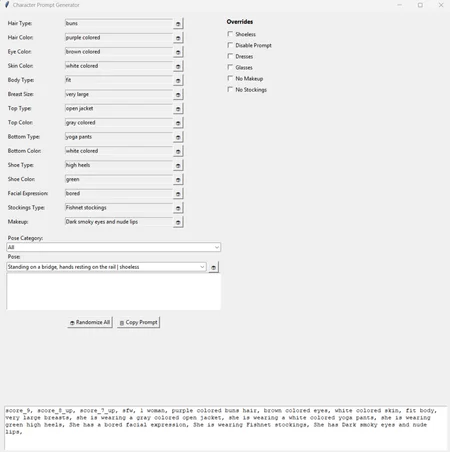Open the Pose Category dropdown
Viewport: 450px width, 452px height.
point(113,247)
